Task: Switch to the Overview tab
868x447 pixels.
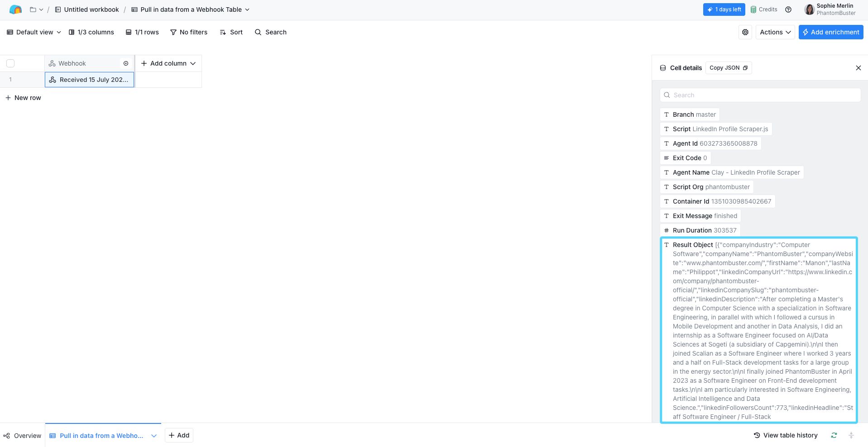Action: (x=22, y=436)
